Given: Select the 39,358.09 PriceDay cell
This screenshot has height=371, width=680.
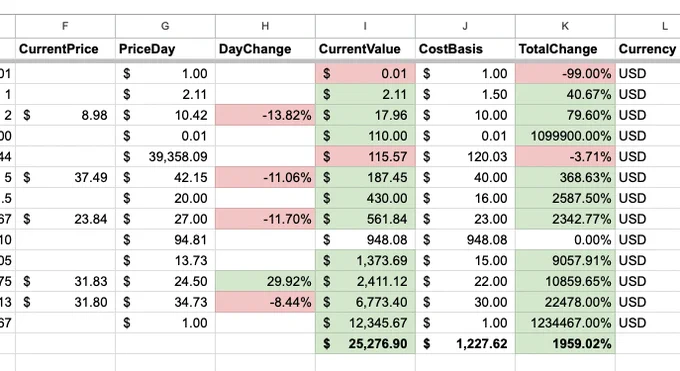Looking at the screenshot, I should tap(165, 157).
